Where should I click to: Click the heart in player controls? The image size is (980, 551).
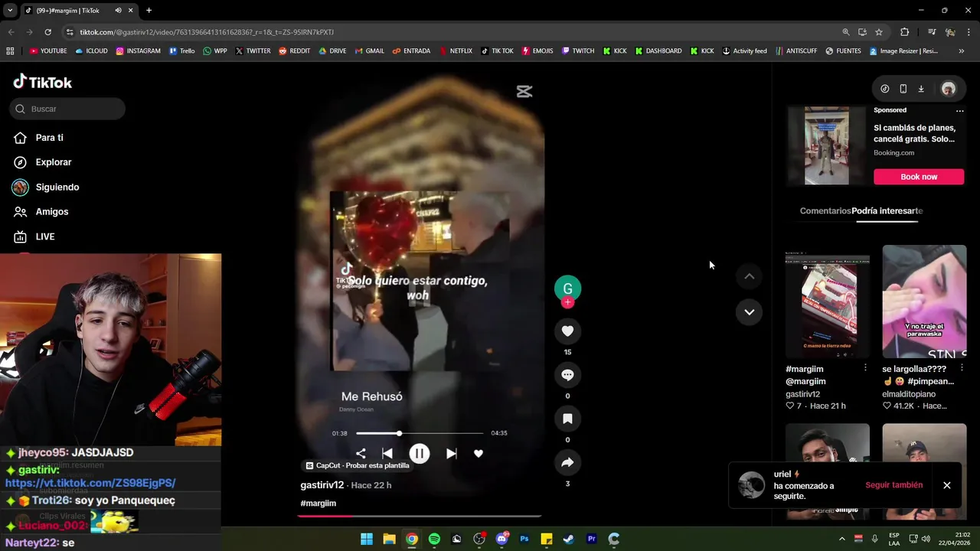coord(479,454)
